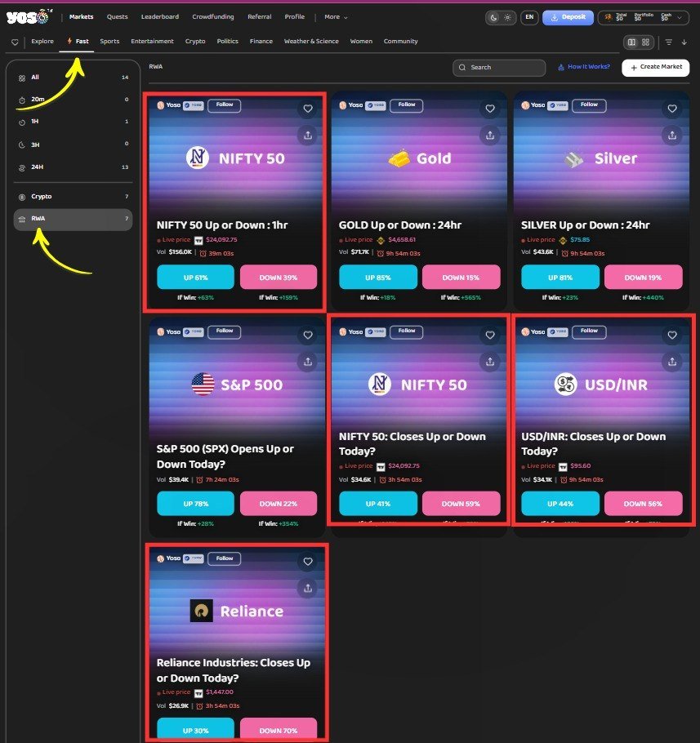
Task: Open the favorites heart in the category bar
Action: tap(15, 42)
